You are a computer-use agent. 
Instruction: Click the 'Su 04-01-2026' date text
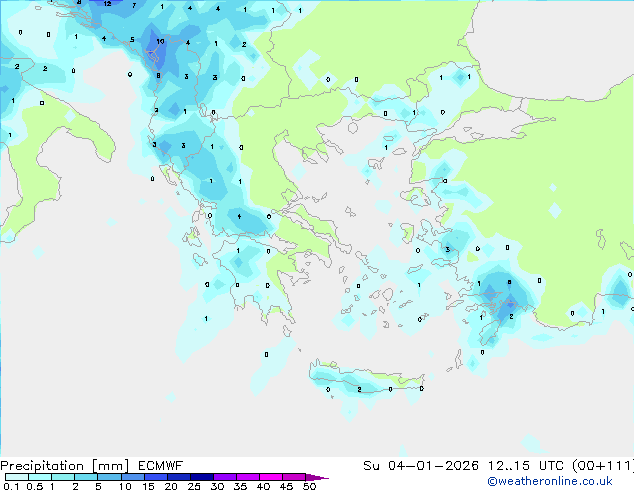(421, 466)
